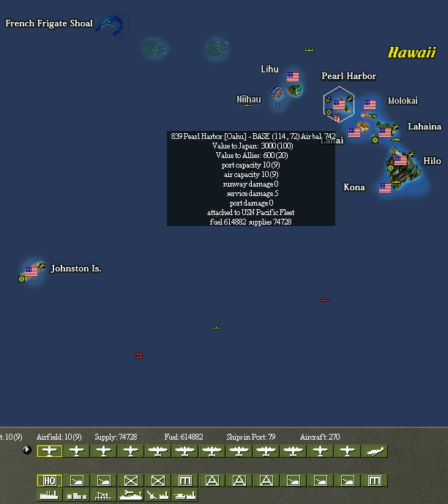Open the warship icon in bottom row

pyautogui.click(x=131, y=495)
